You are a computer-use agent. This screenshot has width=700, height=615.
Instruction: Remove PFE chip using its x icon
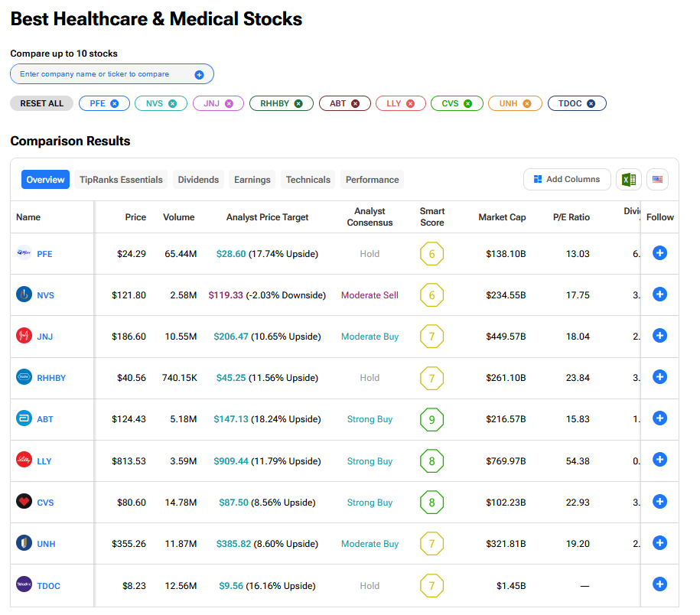(115, 103)
